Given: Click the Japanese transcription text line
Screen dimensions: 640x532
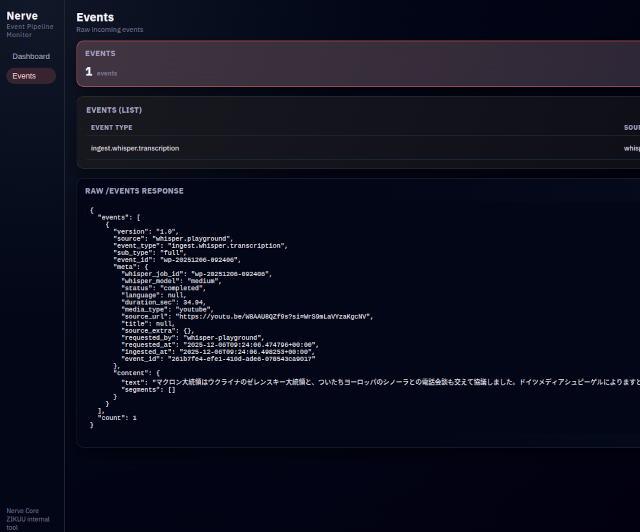Looking at the screenshot, I should tap(380, 381).
